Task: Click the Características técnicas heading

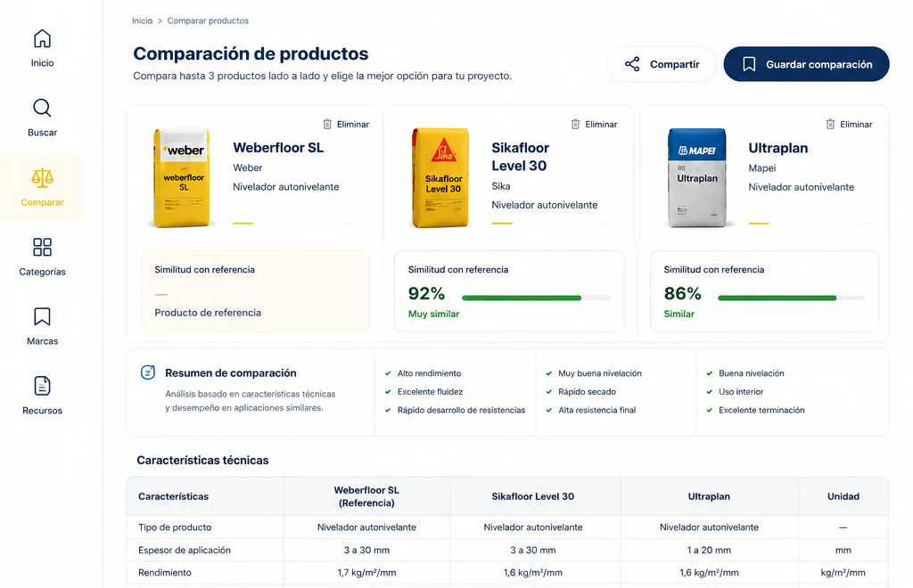Action: 202,460
